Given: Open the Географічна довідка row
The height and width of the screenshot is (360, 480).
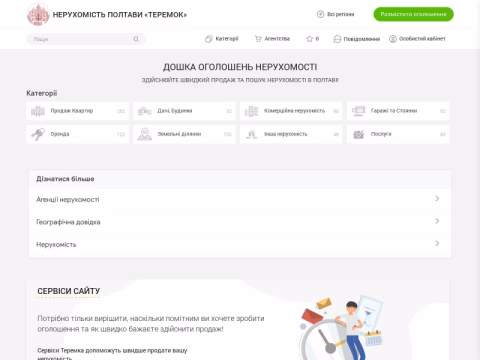Looking at the screenshot, I should tap(240, 222).
